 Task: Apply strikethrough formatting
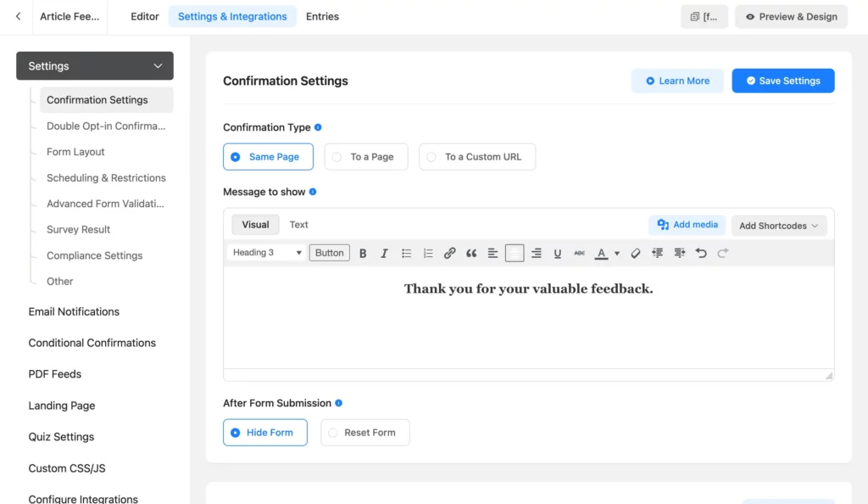pos(579,253)
